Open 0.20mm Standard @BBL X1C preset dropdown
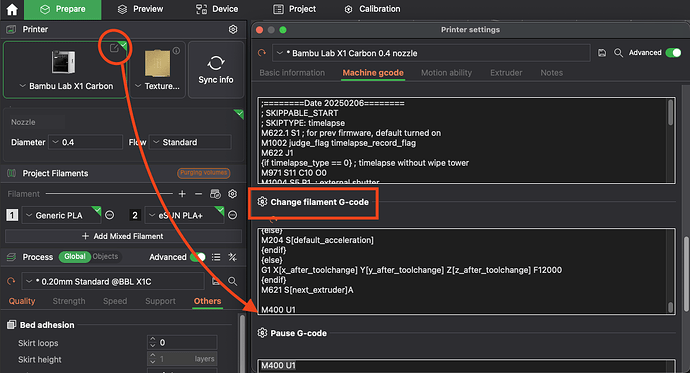690x373 pixels. coord(113,282)
